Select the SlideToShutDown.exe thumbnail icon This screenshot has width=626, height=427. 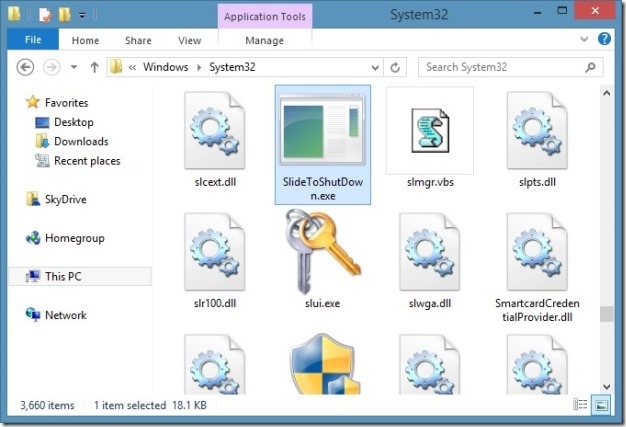[x=322, y=130]
